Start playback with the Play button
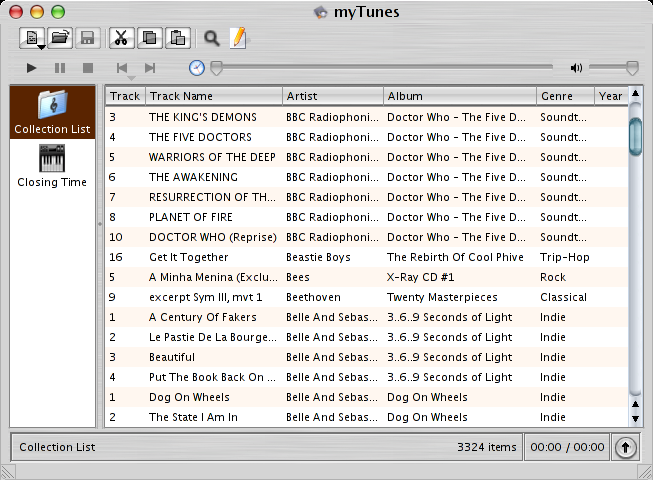 (31, 68)
